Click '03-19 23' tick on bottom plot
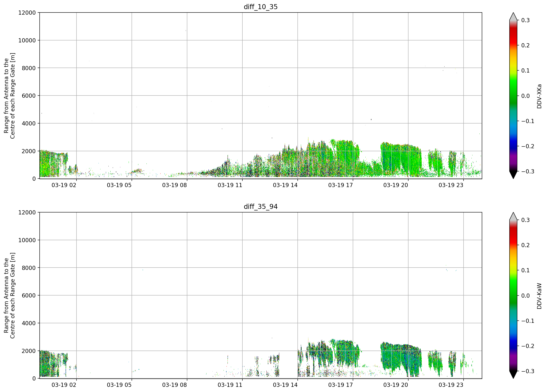The image size is (546, 392). (x=451, y=385)
